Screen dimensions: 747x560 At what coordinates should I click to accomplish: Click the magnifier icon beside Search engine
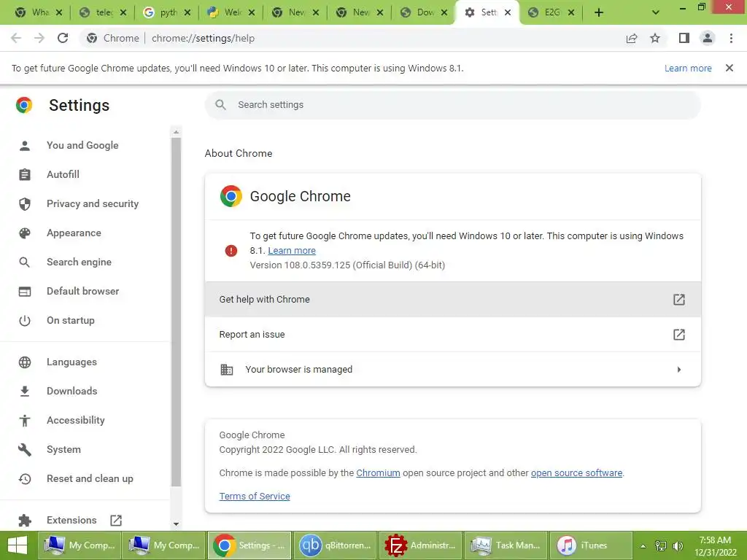click(25, 262)
